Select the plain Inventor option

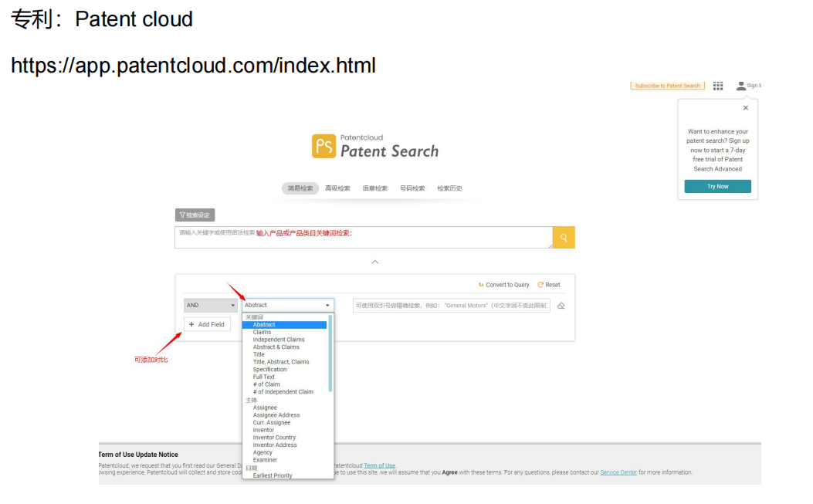click(263, 431)
